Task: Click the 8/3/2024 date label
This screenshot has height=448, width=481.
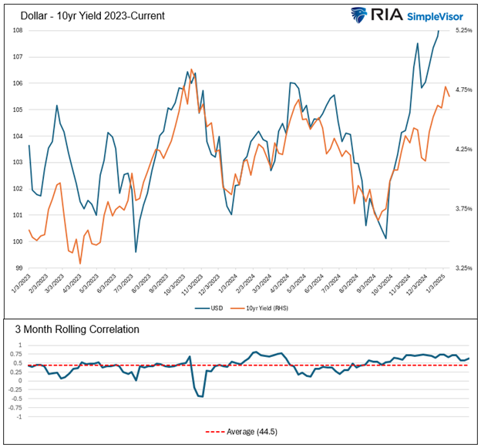Action: (349, 283)
